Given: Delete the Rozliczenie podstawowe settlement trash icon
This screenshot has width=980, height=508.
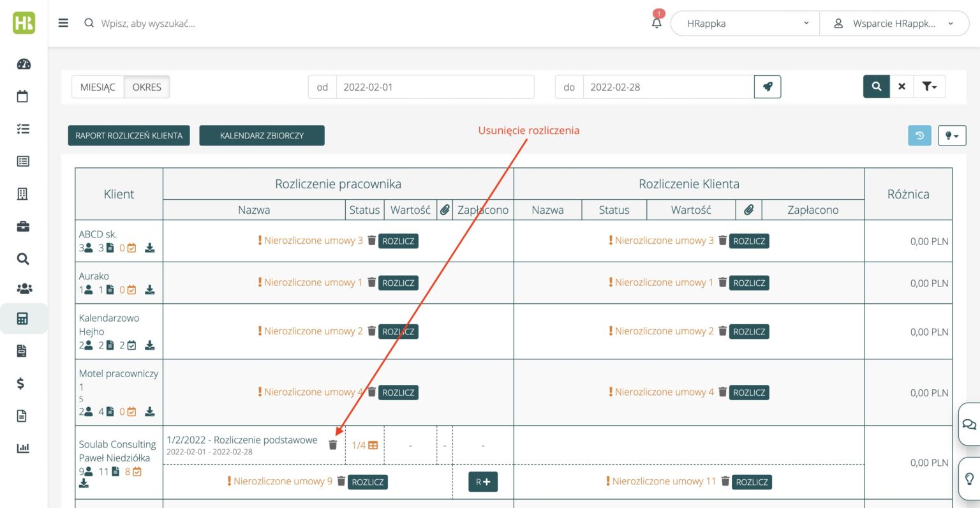Looking at the screenshot, I should pyautogui.click(x=332, y=445).
